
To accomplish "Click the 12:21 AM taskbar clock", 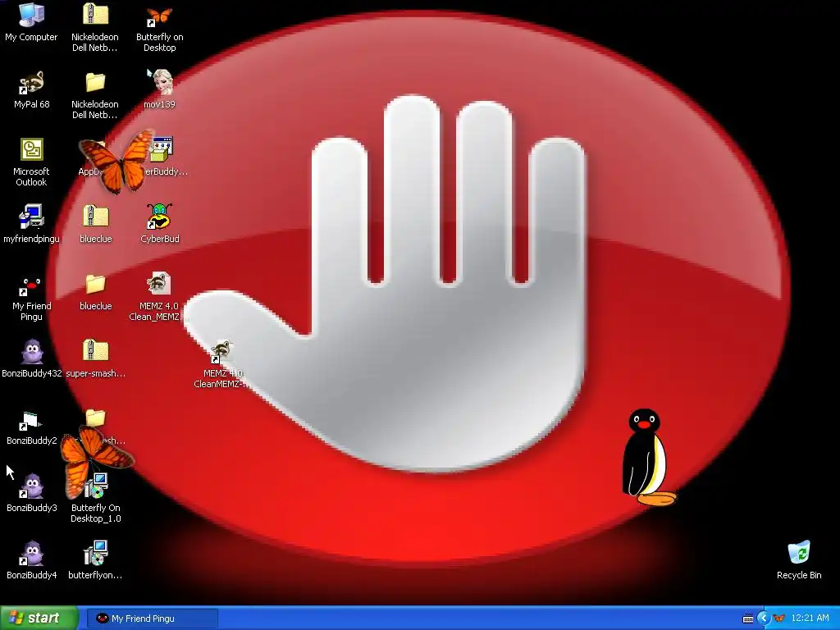I will (x=810, y=619).
